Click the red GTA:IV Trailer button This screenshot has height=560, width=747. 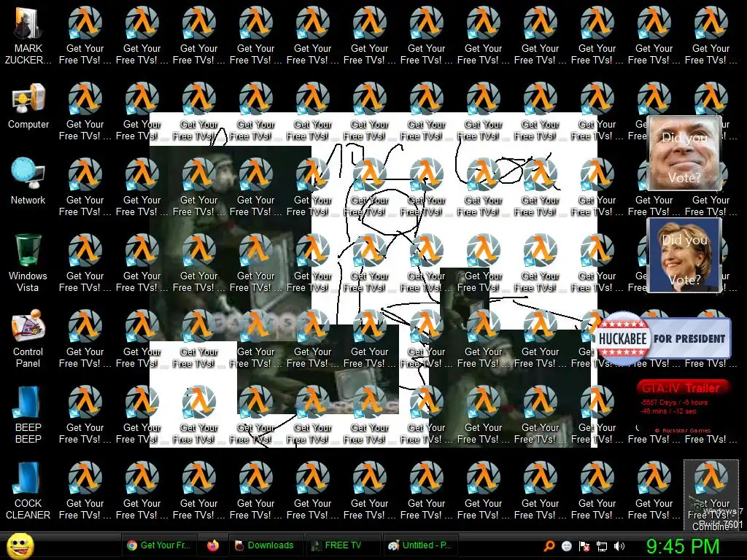coord(682,388)
